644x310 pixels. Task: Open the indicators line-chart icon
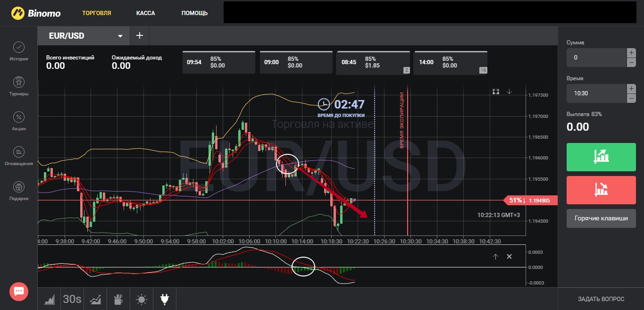click(x=95, y=299)
